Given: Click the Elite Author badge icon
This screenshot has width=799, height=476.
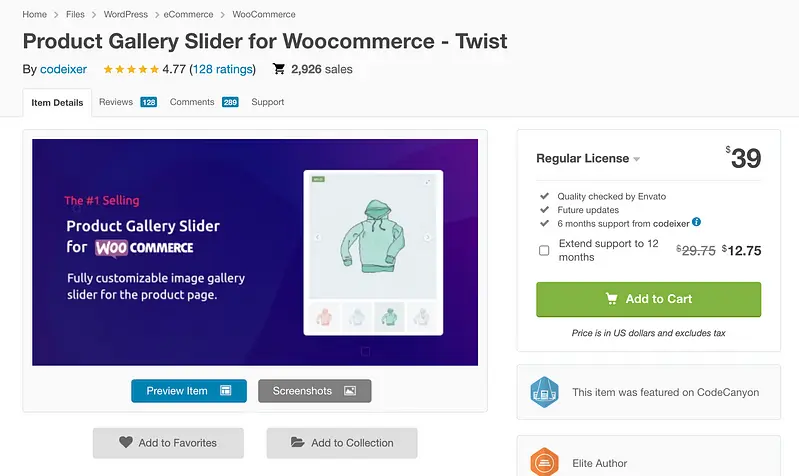Looking at the screenshot, I should [543, 462].
